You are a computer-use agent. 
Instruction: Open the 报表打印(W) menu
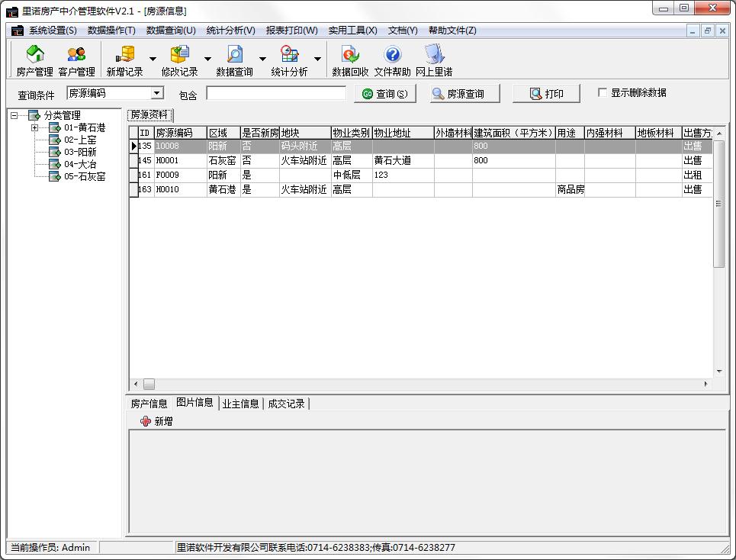(x=291, y=31)
